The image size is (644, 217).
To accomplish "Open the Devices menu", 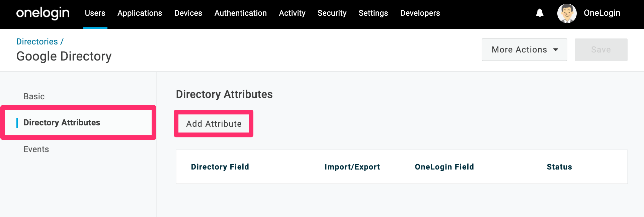I will 188,13.
